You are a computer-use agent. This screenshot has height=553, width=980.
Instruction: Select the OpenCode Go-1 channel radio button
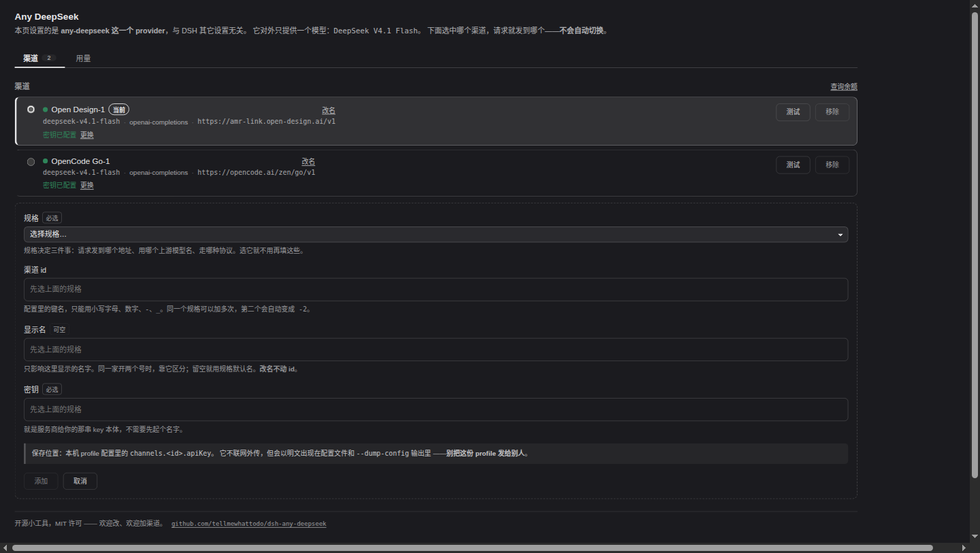click(31, 162)
